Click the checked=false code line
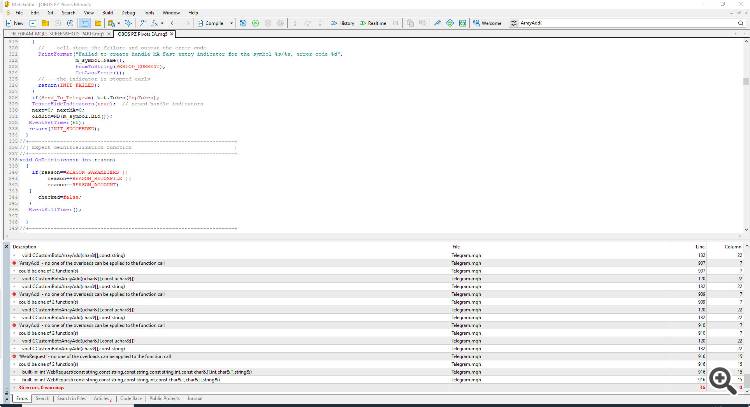The width and height of the screenshot is (750, 407). (x=60, y=197)
